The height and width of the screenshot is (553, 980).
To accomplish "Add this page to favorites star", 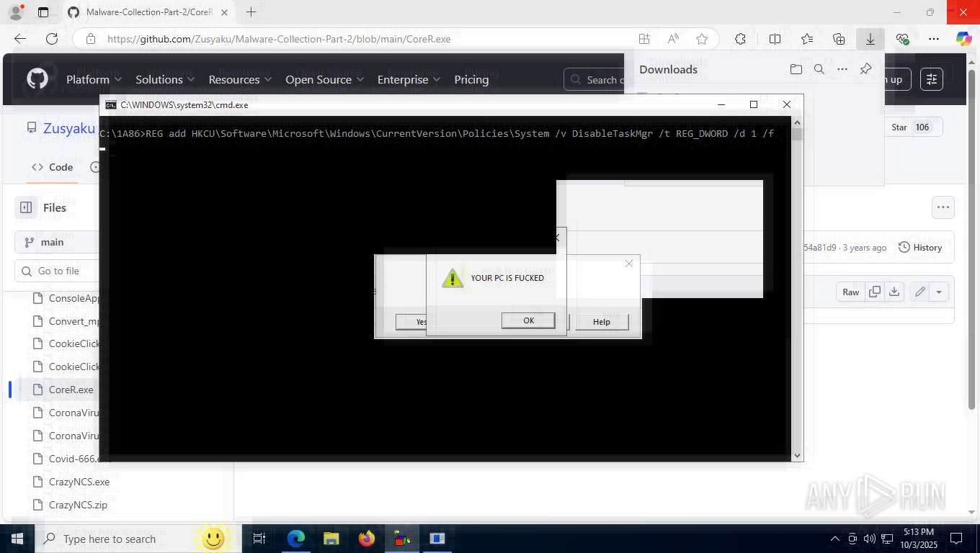I will pyautogui.click(x=702, y=39).
